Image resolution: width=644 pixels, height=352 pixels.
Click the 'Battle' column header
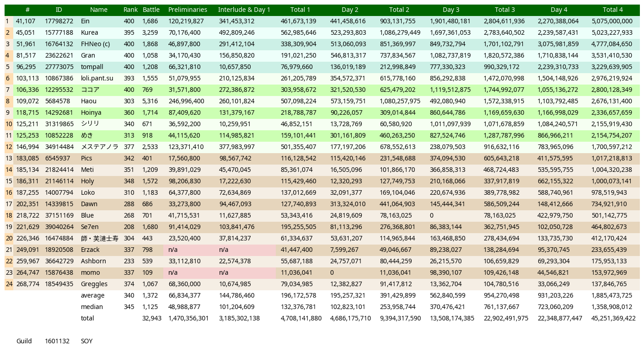[151, 10]
